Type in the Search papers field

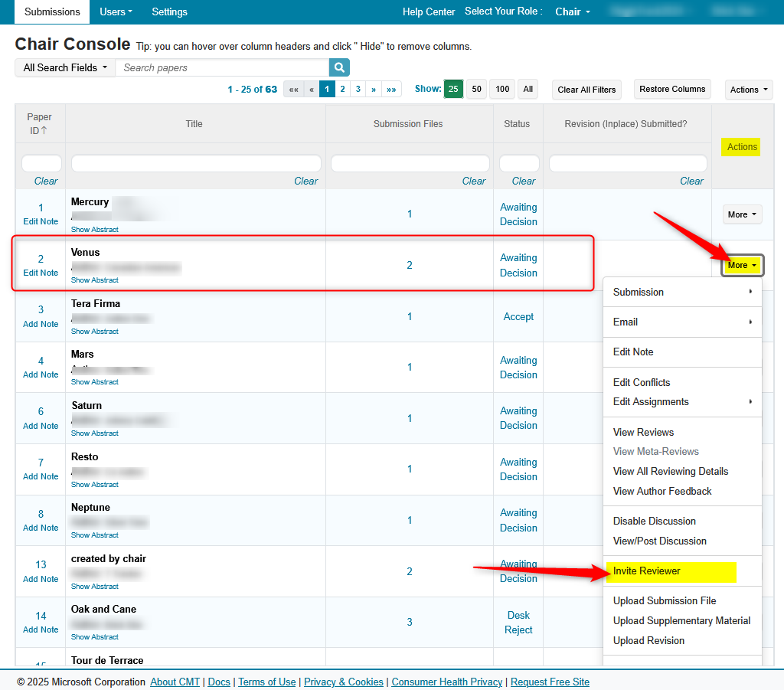pos(222,67)
